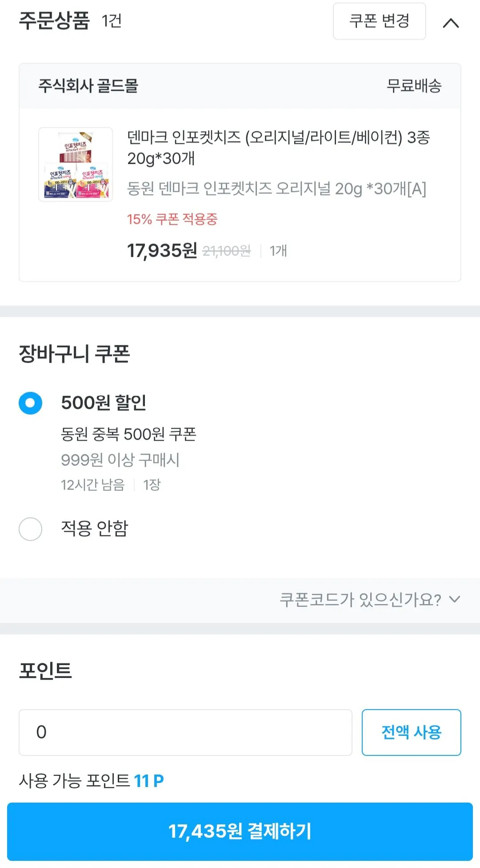Viewport: 480px width, 868px height.
Task: Tap the 17,435원 결제하기 payment button
Action: click(240, 831)
